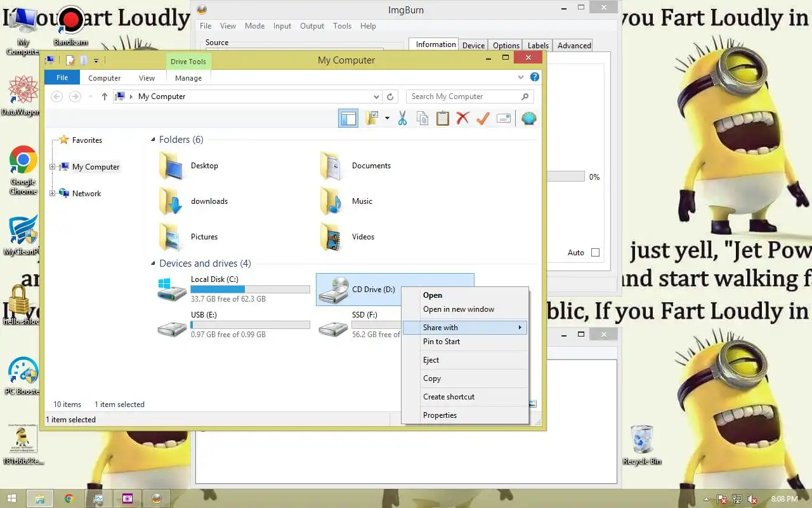Choose Create shortcut from context menu
This screenshot has width=812, height=508.
(x=465, y=397)
